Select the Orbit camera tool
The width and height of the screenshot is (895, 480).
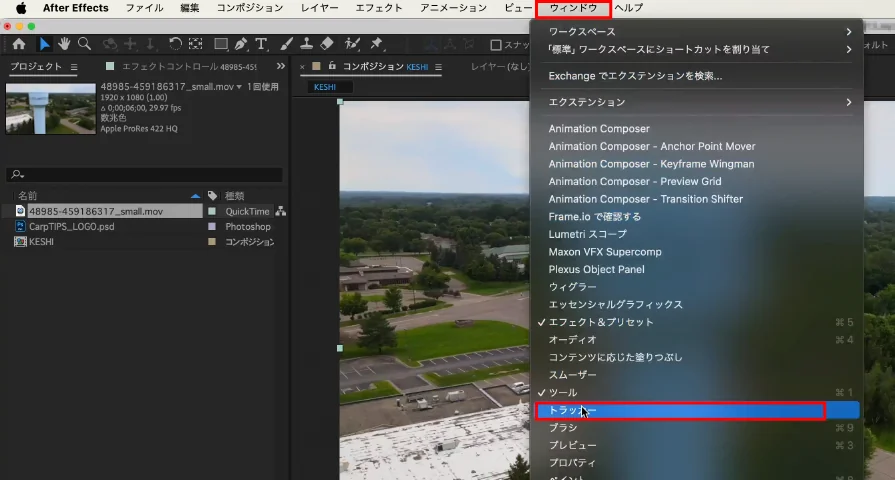coord(109,44)
